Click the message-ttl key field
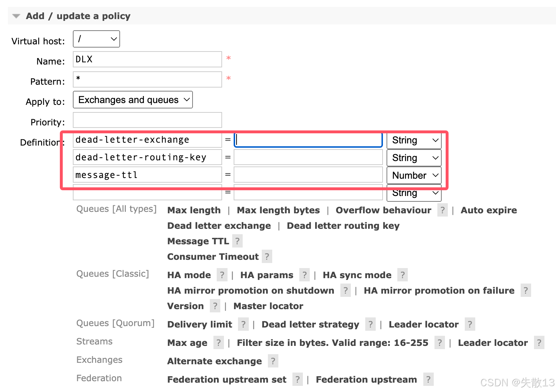 (147, 175)
